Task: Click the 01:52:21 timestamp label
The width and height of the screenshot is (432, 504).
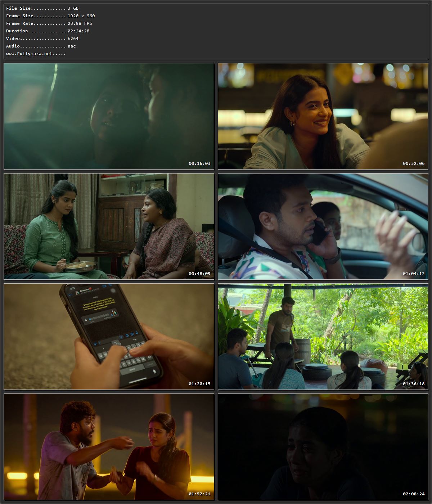Action: point(199,494)
